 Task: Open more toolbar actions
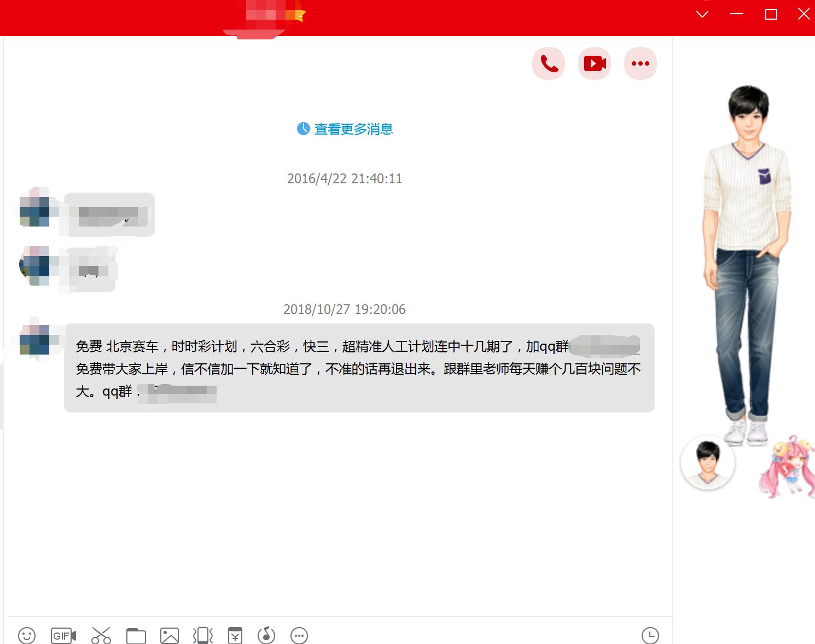pyautogui.click(x=299, y=635)
